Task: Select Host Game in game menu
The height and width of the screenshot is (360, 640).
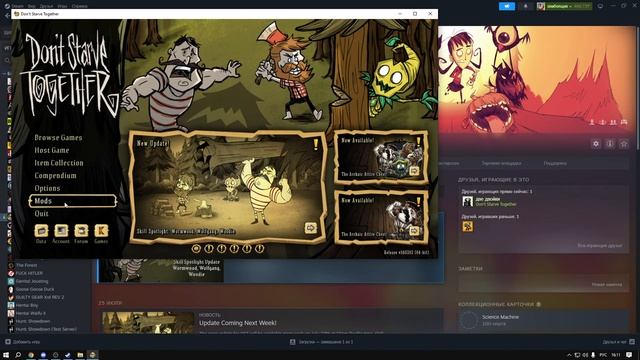Action: 52,150
